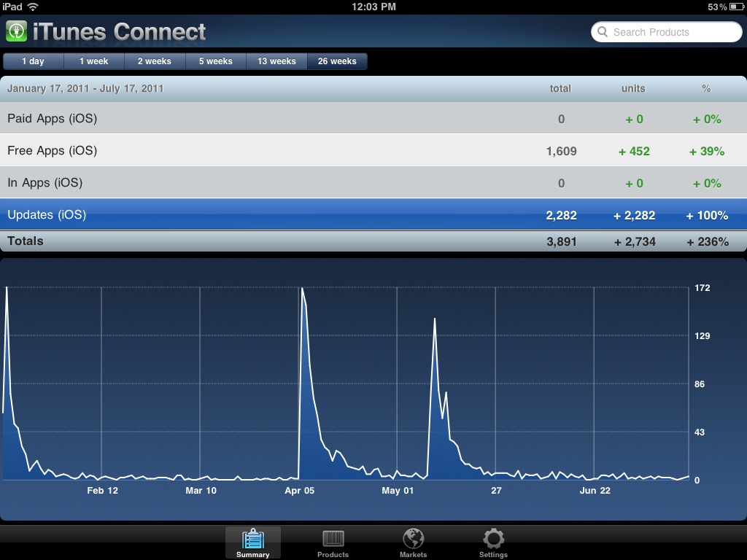
Task: Tap the battery status icon
Action: (737, 7)
